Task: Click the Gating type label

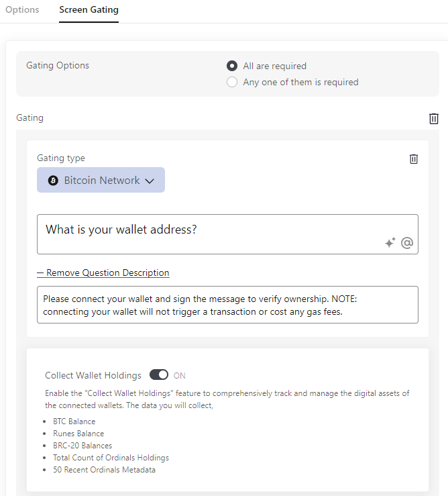Action: [x=61, y=158]
